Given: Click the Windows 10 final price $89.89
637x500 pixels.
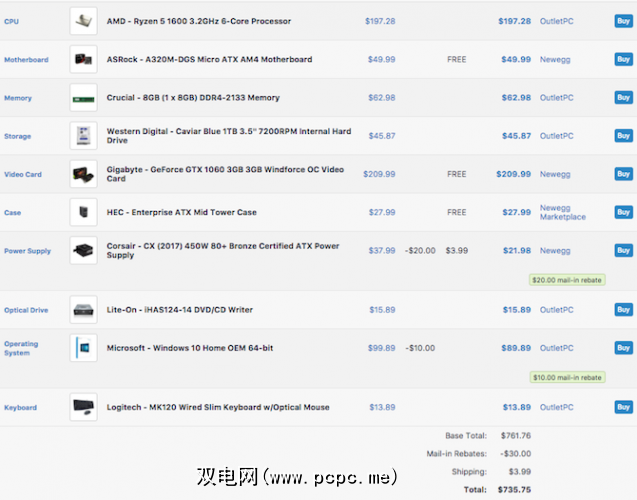Looking at the screenshot, I should (x=516, y=348).
